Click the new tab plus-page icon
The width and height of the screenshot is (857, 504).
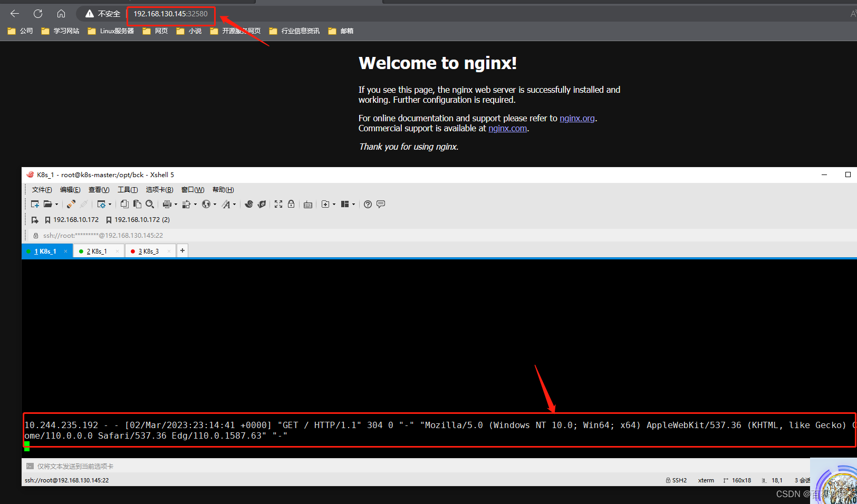[x=325, y=204]
